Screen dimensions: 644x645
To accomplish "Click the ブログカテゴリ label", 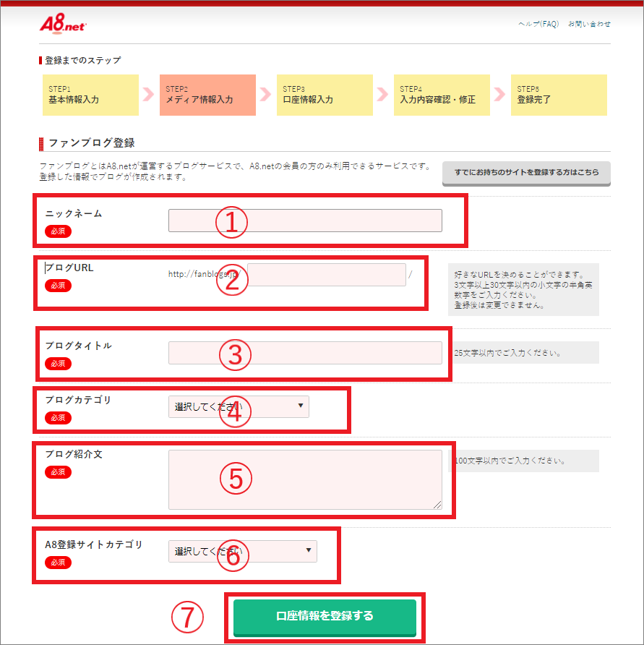I will 78,400.
